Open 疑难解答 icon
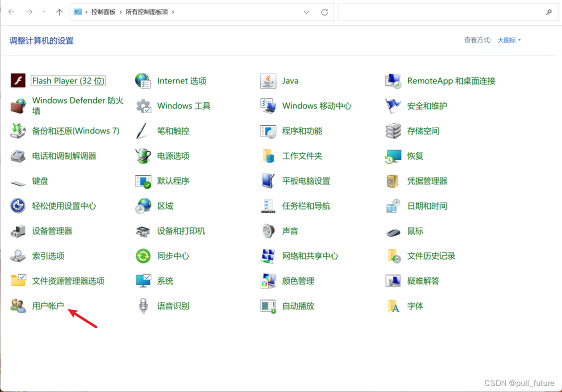The image size is (562, 392). point(393,281)
